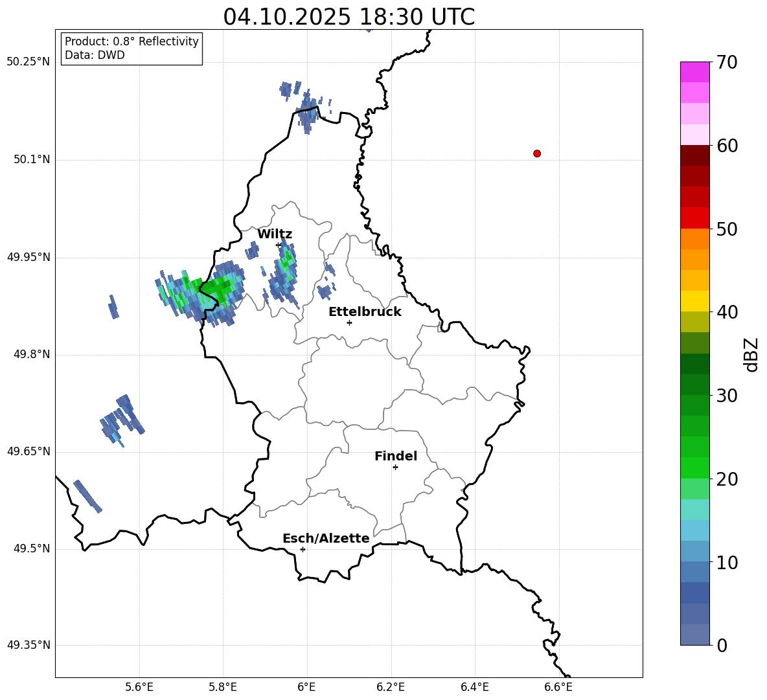Click the 10 tick on colorbar
Viewport: 767px width, 700px height.
[x=727, y=562]
